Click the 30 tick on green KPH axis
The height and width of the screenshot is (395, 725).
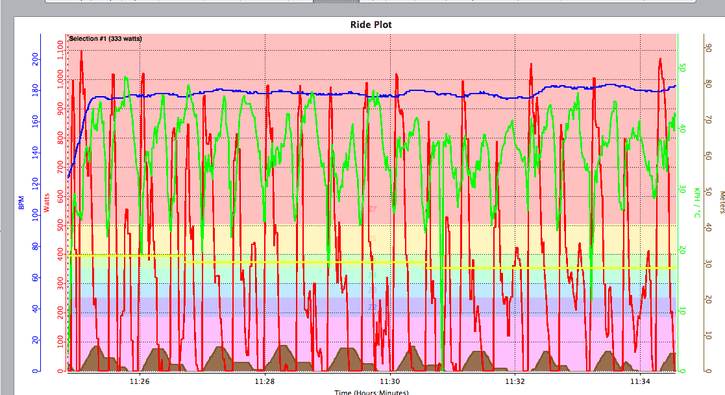(x=682, y=189)
